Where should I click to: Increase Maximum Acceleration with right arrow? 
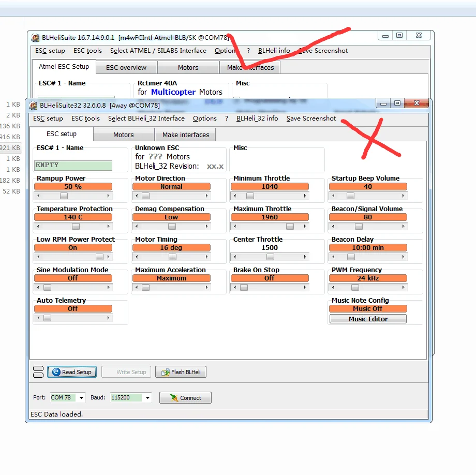(x=207, y=287)
